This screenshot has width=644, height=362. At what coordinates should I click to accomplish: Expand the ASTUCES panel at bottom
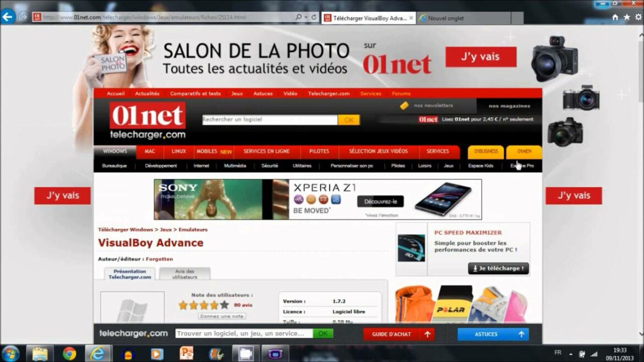[520, 334]
